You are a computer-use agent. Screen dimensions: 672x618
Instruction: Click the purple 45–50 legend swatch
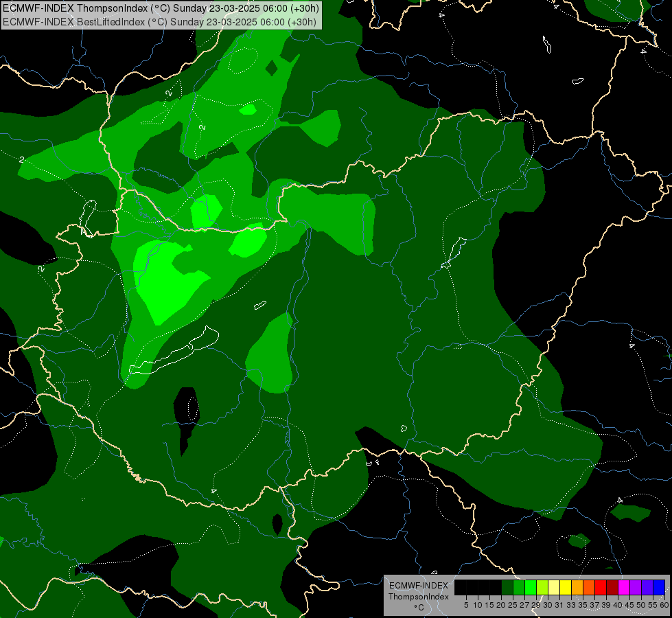[636, 588]
